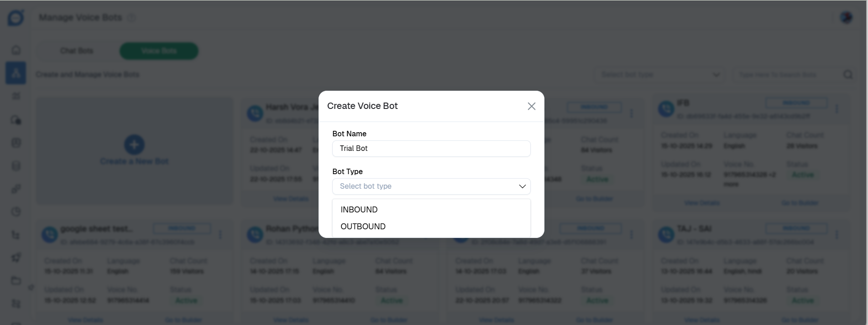Screen dimensions: 868x325
Task: Open the three-dot menu on TAJ - SAI card
Action: pyautogui.click(x=837, y=234)
